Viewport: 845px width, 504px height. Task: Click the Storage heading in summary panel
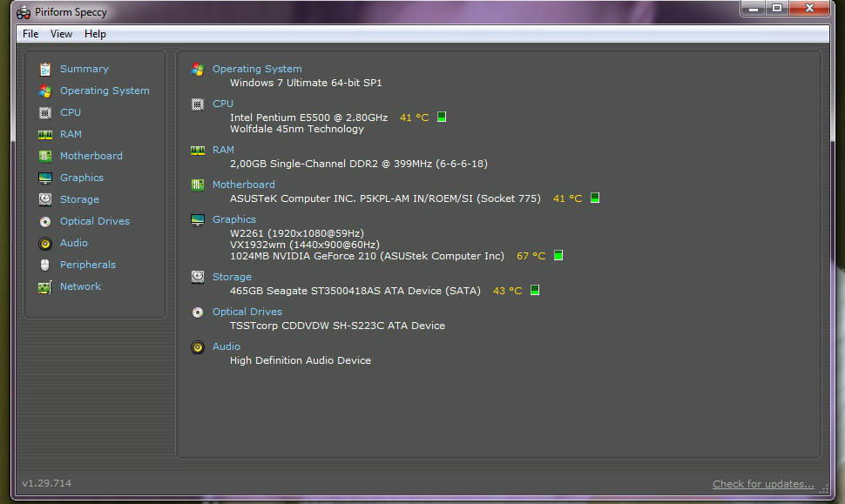pos(232,277)
